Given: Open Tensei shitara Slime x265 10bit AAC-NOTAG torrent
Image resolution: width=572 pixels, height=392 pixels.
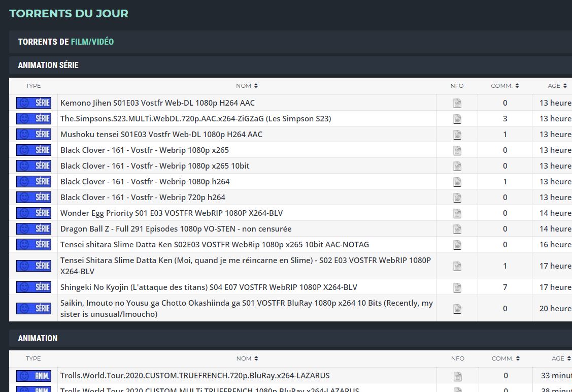Looking at the screenshot, I should tap(214, 245).
